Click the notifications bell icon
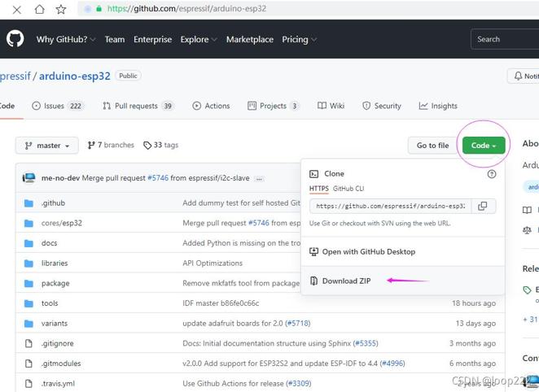 click(x=518, y=76)
